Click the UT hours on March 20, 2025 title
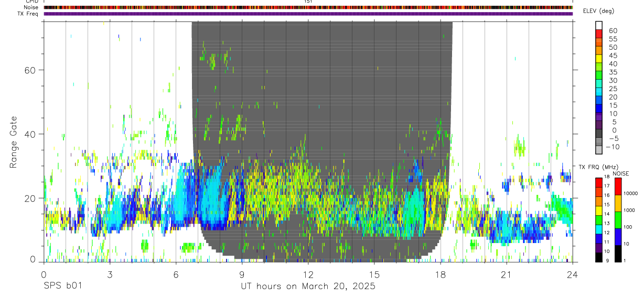 click(x=308, y=287)
